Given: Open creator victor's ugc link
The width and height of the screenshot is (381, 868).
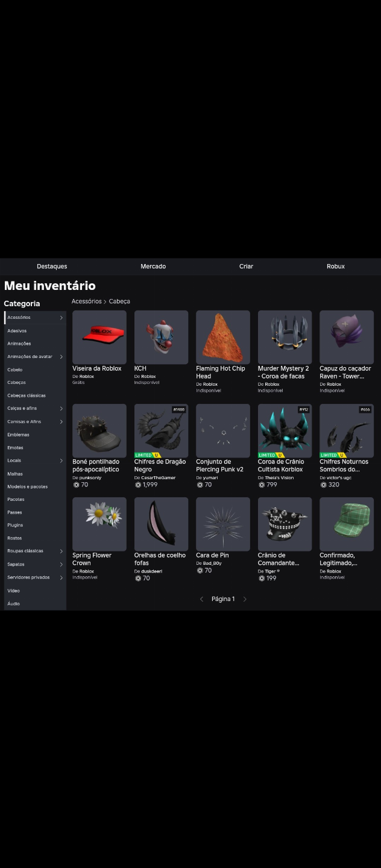Looking at the screenshot, I should point(339,477).
